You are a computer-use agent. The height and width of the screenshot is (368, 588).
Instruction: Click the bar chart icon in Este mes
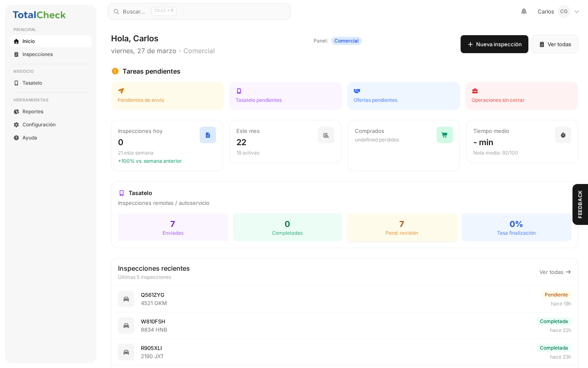[326, 135]
